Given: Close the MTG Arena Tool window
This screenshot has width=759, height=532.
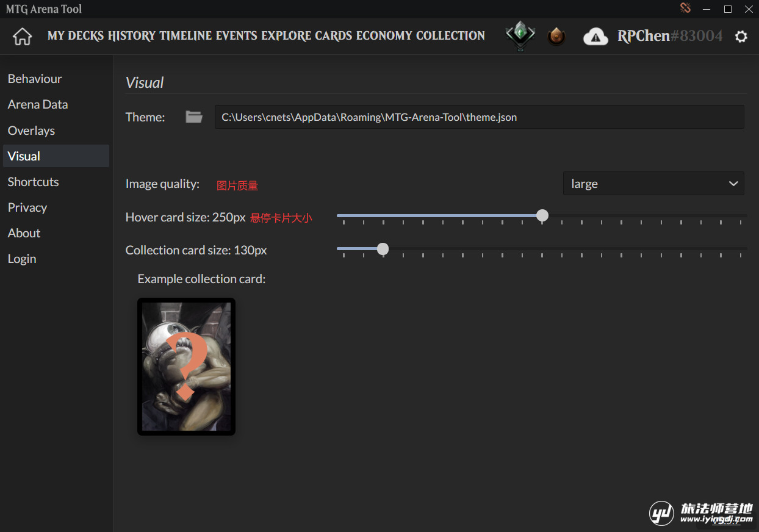Looking at the screenshot, I should coord(749,9).
